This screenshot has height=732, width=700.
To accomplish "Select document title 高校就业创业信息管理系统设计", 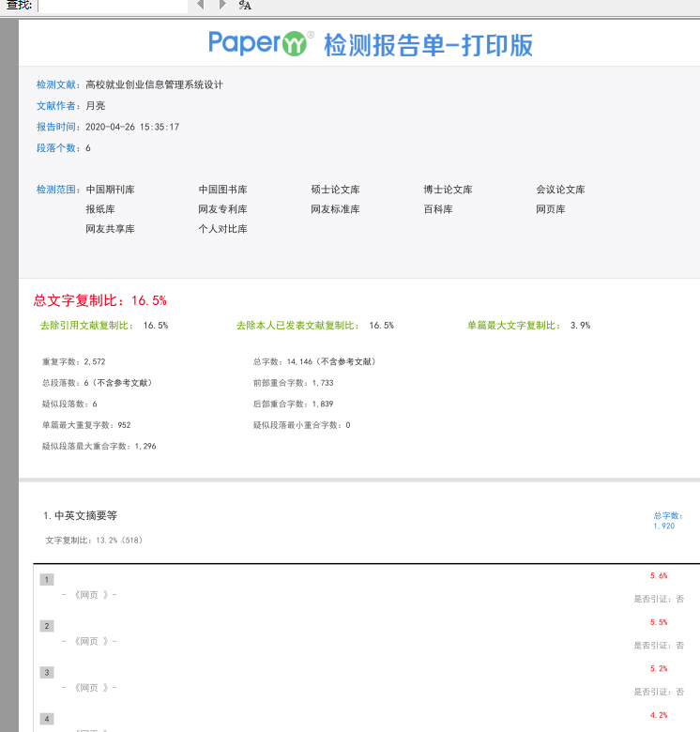I will [x=155, y=85].
